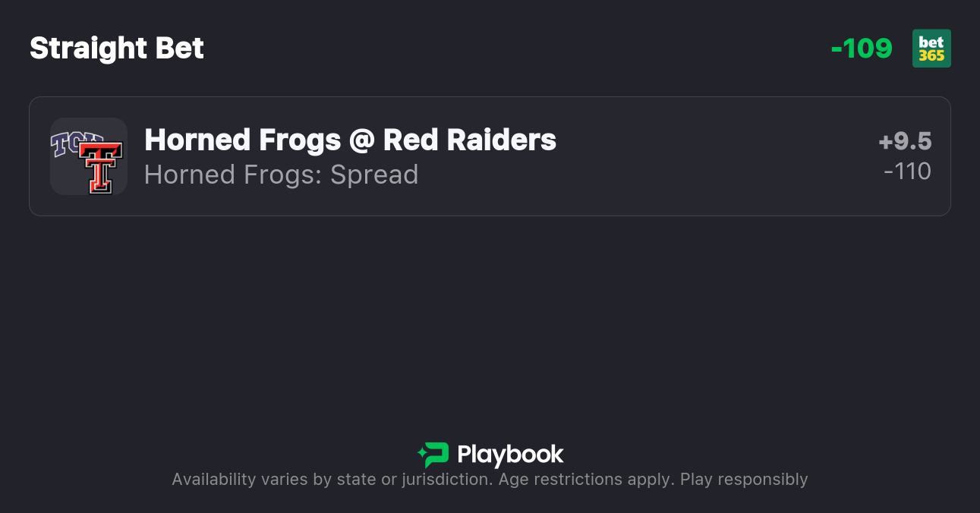Tap the -110 odds under the spread

[907, 172]
